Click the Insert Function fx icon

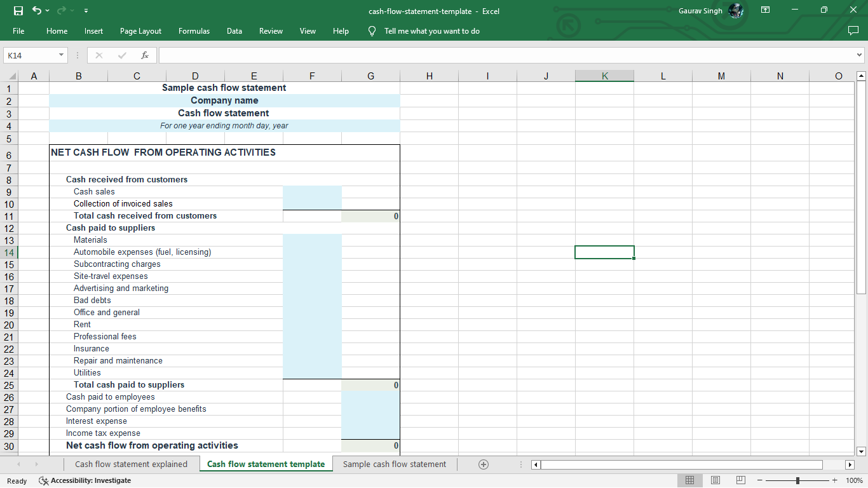pos(145,55)
